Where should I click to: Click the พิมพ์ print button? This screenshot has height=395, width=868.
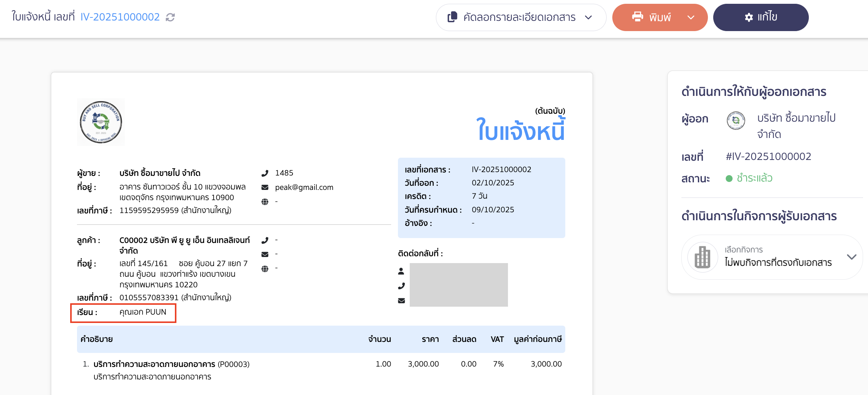(x=660, y=17)
